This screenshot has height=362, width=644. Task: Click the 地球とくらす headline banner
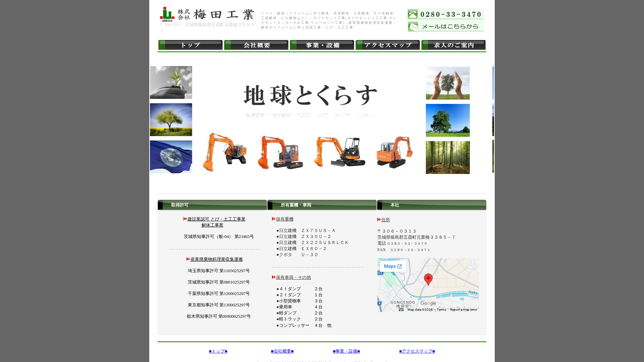[310, 96]
